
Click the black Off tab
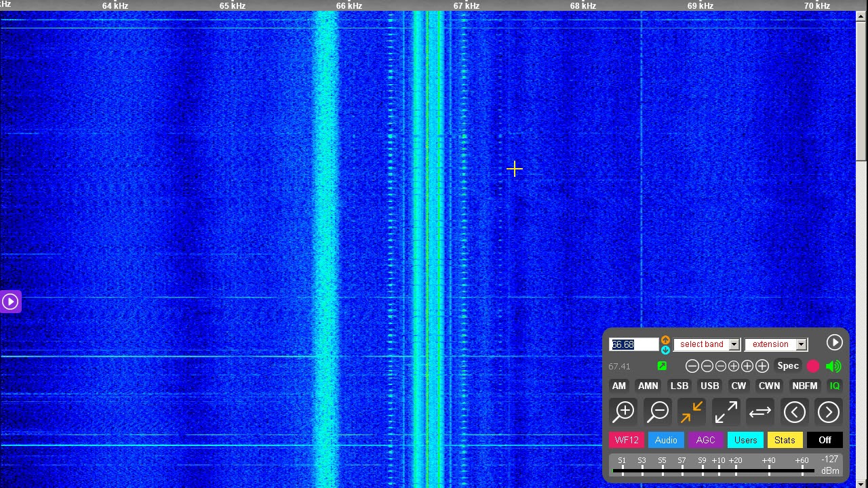pyautogui.click(x=825, y=440)
